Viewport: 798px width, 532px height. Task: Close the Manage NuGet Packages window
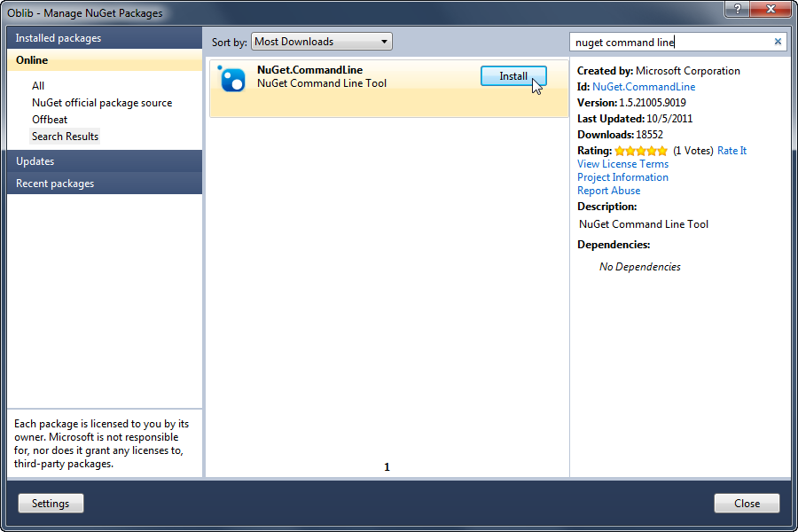[x=771, y=9]
